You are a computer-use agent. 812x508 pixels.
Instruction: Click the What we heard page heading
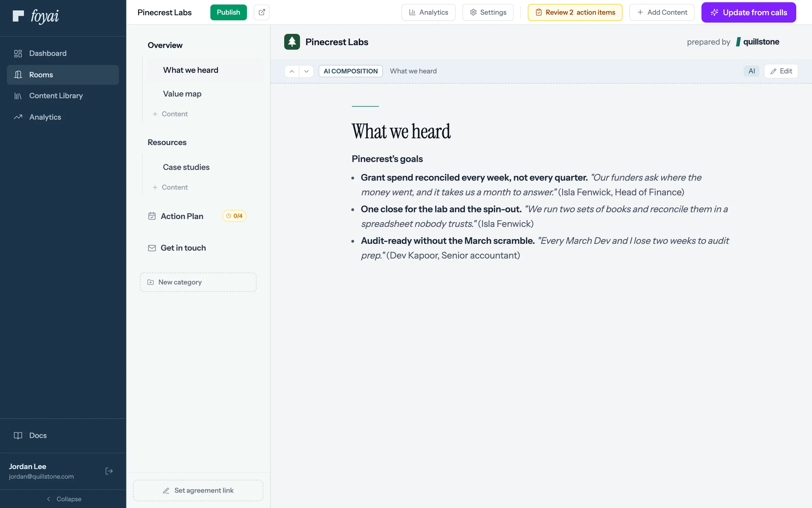click(401, 131)
